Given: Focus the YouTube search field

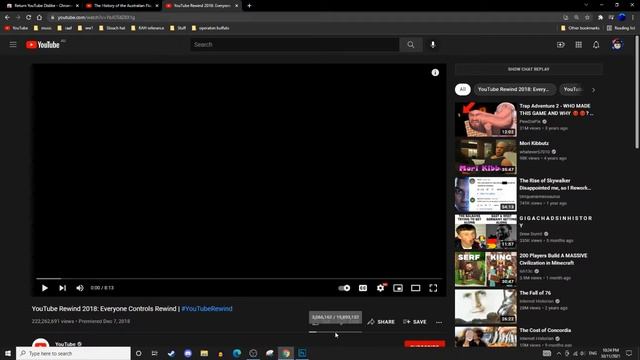Looking at the screenshot, I should click(294, 44).
